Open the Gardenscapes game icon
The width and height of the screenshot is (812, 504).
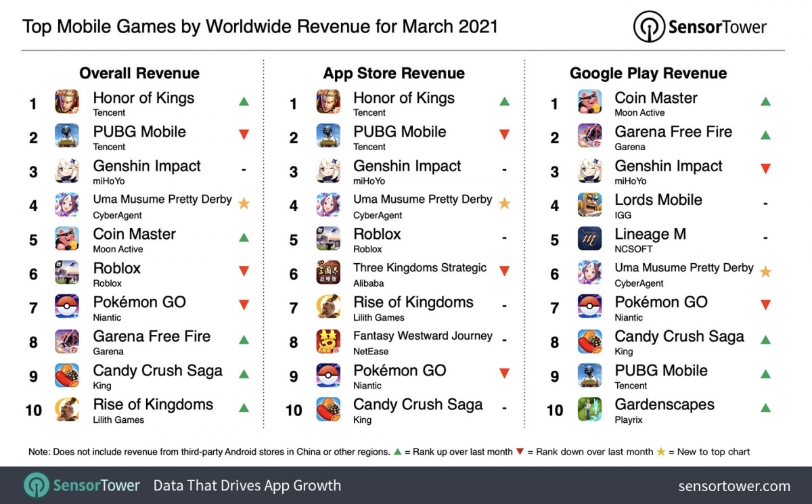pyautogui.click(x=589, y=409)
